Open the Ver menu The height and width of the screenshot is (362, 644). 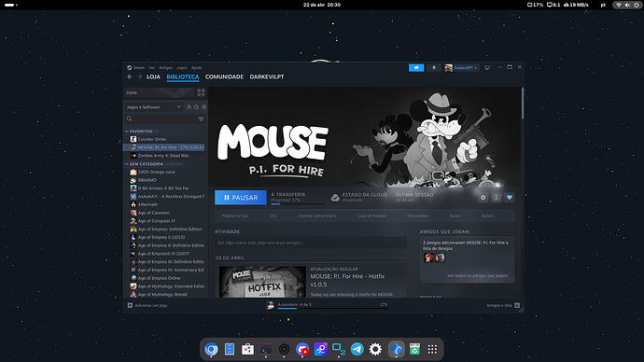pos(152,68)
